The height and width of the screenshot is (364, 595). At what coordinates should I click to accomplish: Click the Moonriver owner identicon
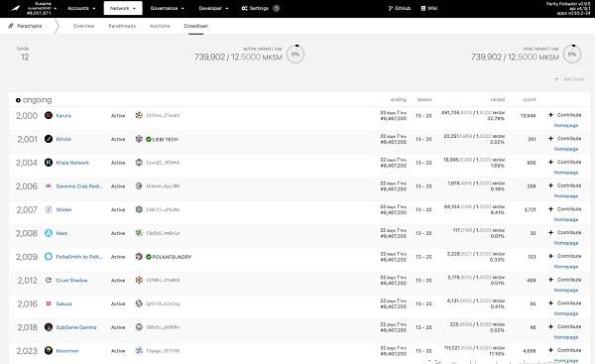click(139, 351)
